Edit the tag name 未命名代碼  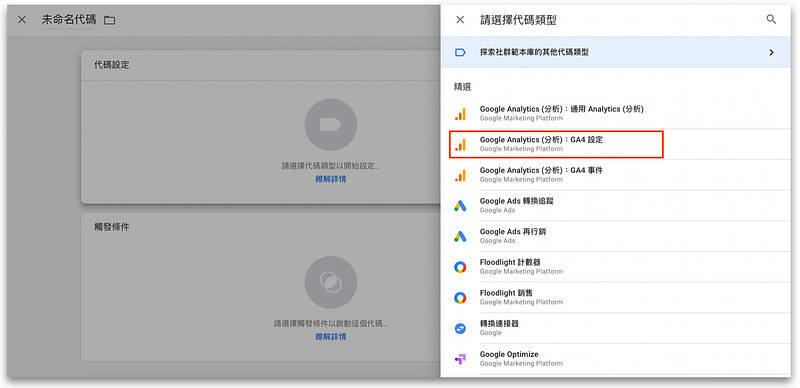pyautogui.click(x=69, y=20)
